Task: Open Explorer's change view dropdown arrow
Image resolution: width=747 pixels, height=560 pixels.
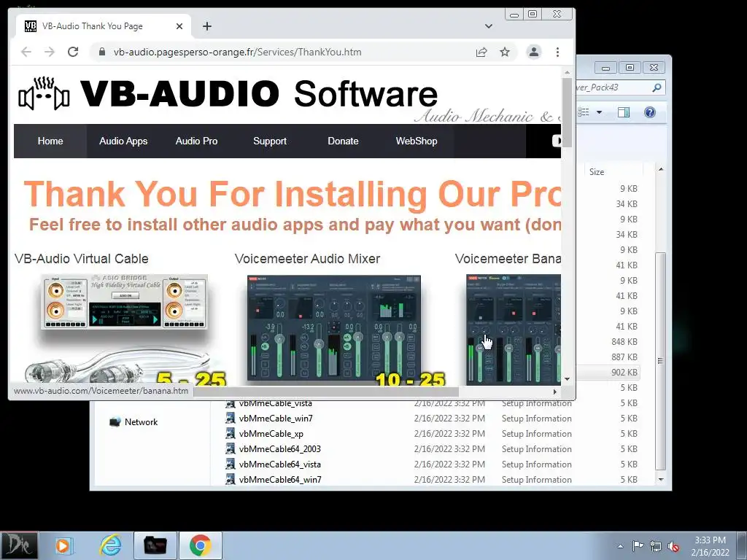Action: [x=600, y=112]
